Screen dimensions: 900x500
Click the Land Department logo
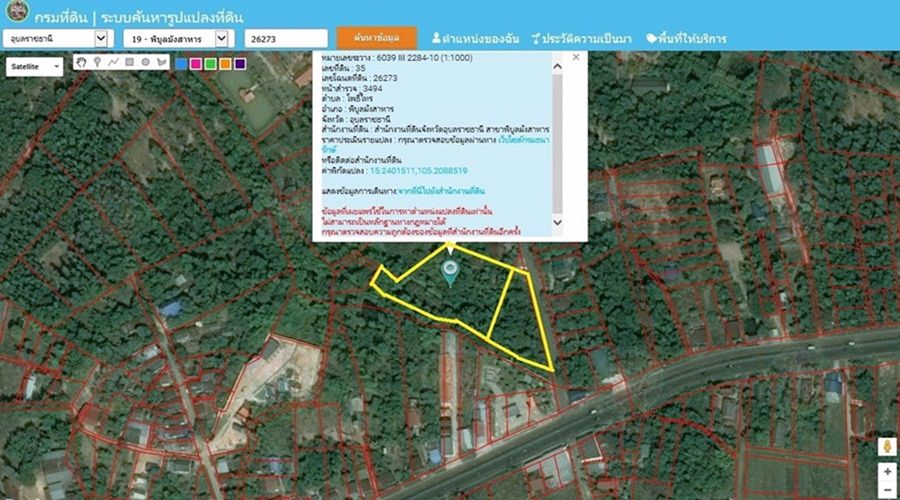pyautogui.click(x=17, y=11)
